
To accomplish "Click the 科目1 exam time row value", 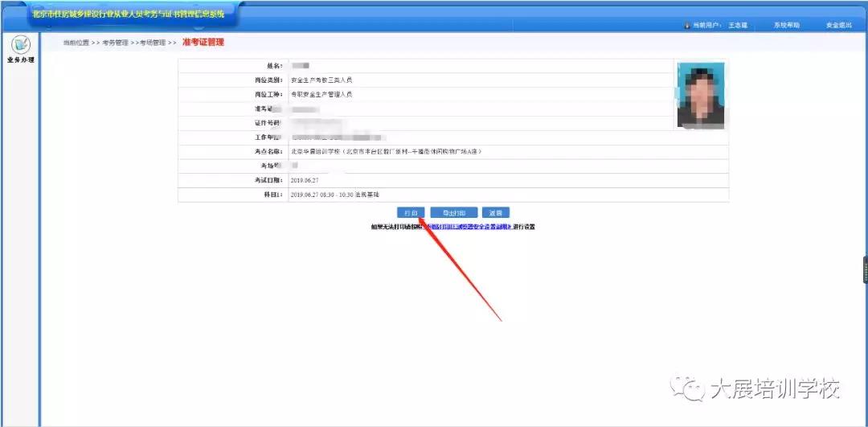I will point(334,195).
